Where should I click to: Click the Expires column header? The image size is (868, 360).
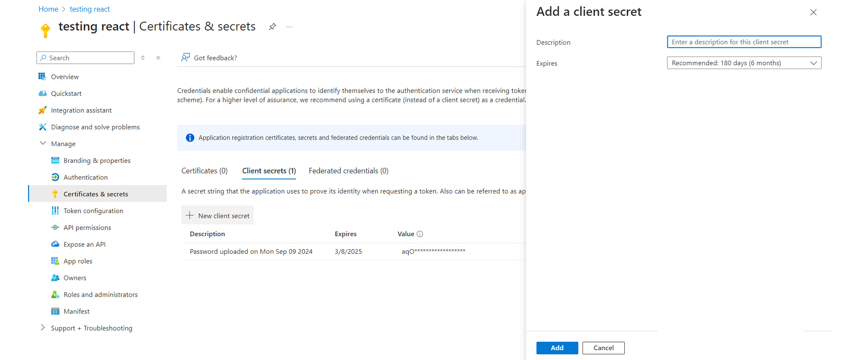345,234
